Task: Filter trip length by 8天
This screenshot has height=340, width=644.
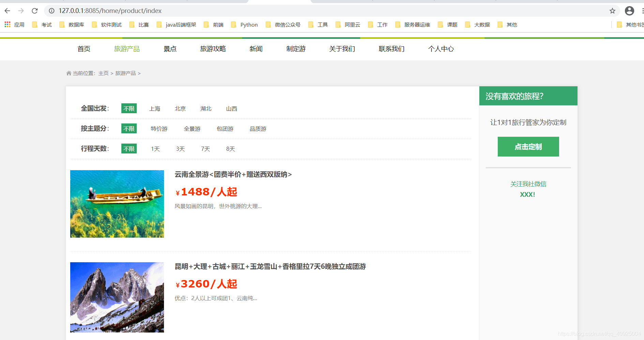Action: pyautogui.click(x=230, y=149)
